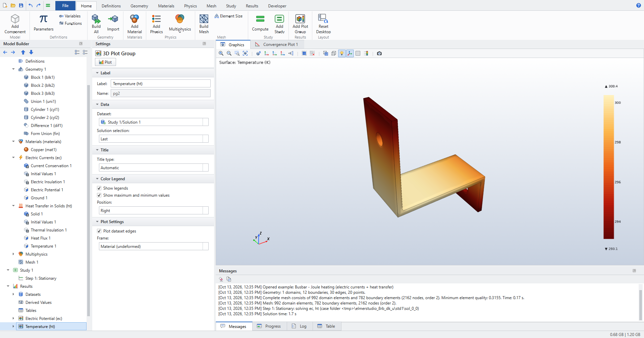Toggle transparency in Graphics toolbar
Image resolution: width=644 pixels, height=338 pixels.
coord(326,53)
